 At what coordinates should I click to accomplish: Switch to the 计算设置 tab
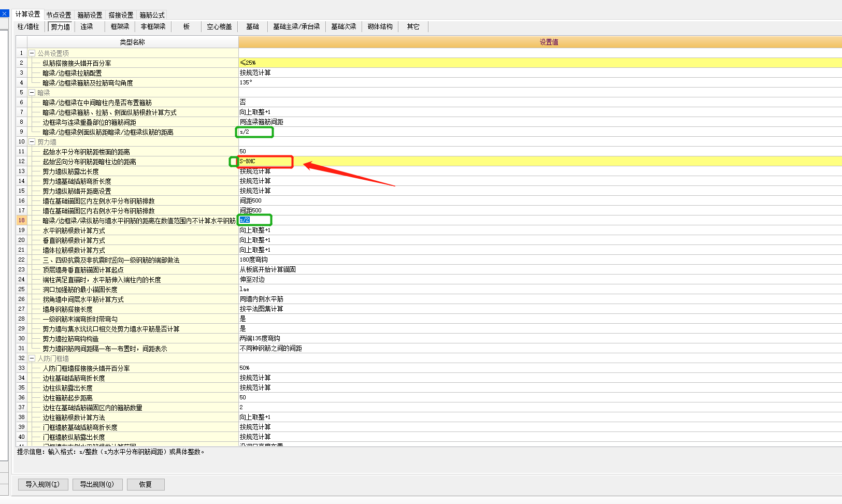[x=27, y=15]
